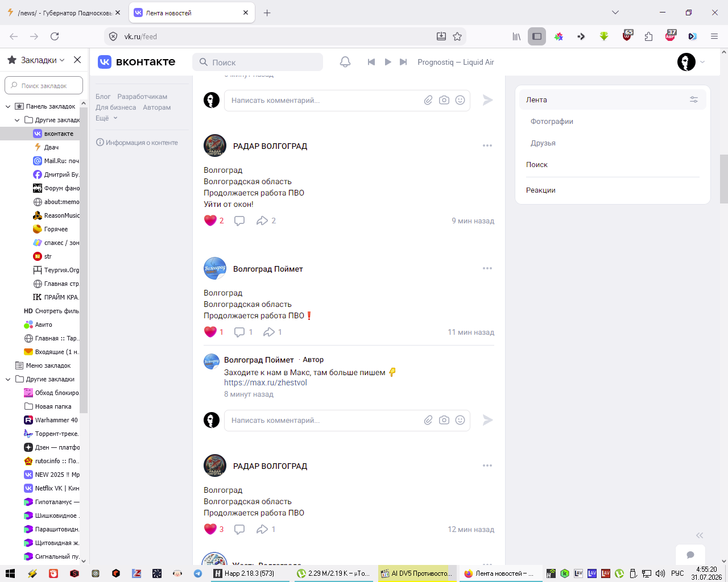
Task: Bookmark this page with the star icon
Action: pos(457,36)
